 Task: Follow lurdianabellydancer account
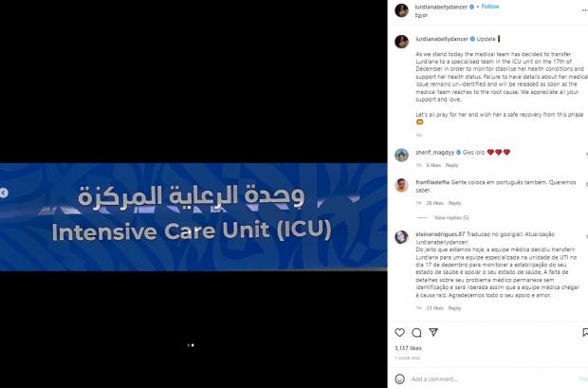tap(490, 7)
